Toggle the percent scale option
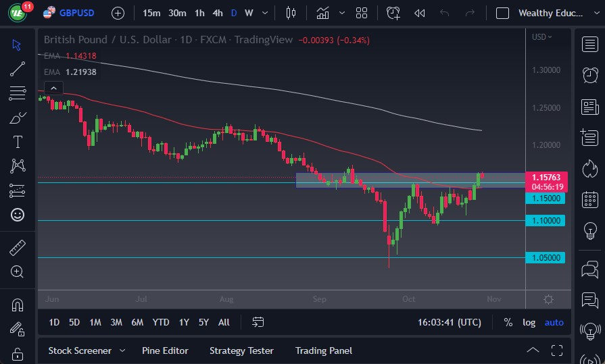Viewport: 605px width, 364px height. (x=508, y=322)
